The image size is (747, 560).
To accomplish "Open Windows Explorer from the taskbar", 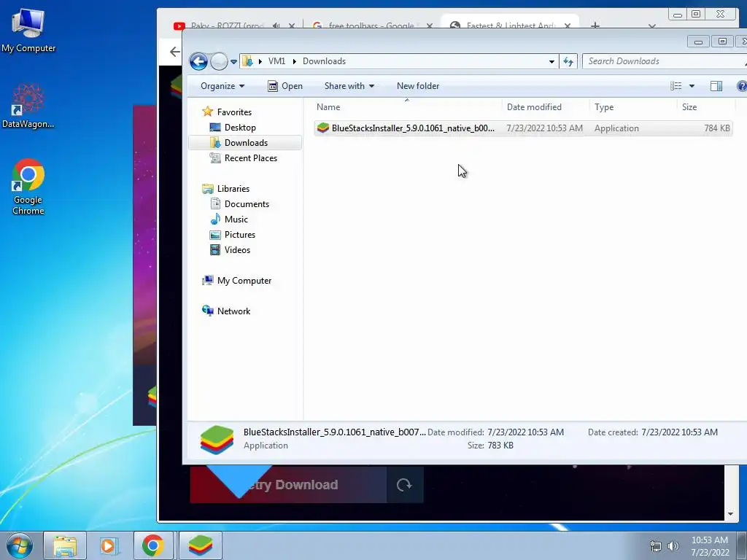I will click(x=65, y=545).
